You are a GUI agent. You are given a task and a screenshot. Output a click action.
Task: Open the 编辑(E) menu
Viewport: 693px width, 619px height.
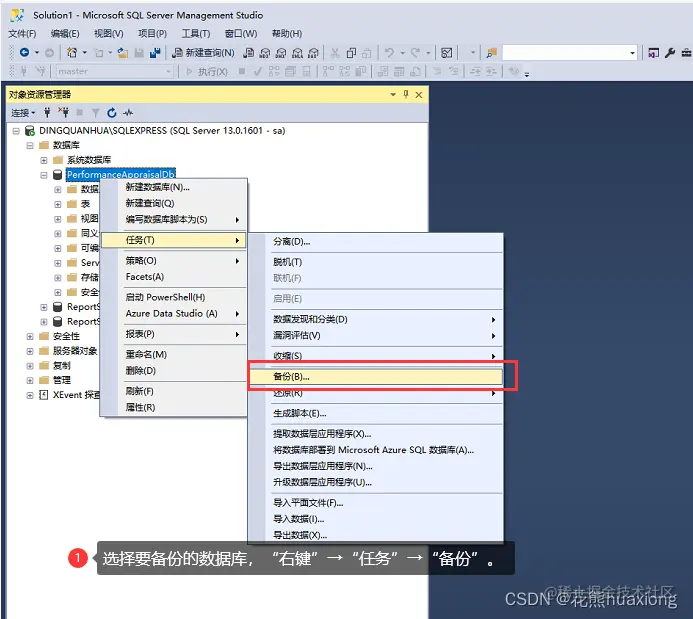point(65,34)
